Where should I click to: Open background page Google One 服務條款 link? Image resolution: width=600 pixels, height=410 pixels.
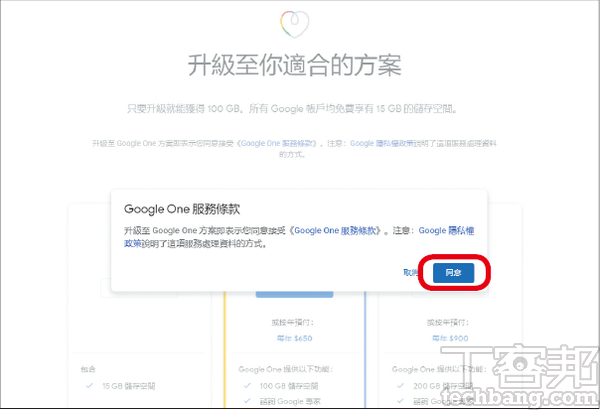[x=279, y=143]
